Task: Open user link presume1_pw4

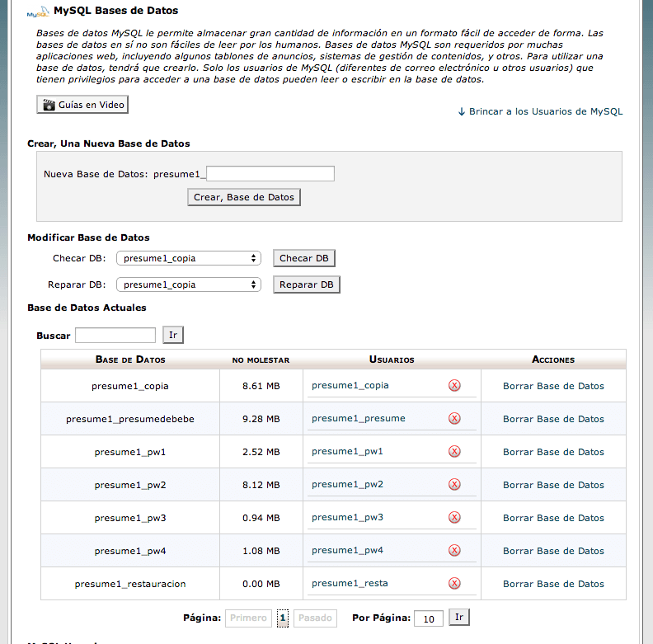Action: (x=347, y=550)
